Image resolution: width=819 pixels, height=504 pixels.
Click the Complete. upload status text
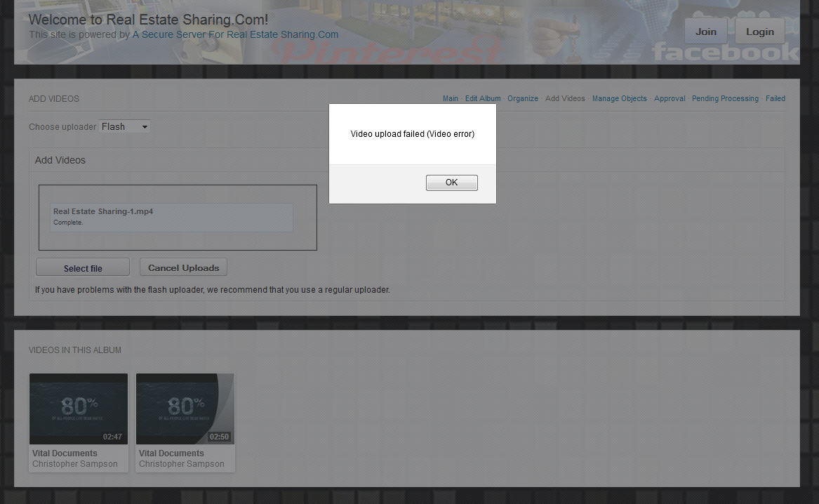(68, 223)
